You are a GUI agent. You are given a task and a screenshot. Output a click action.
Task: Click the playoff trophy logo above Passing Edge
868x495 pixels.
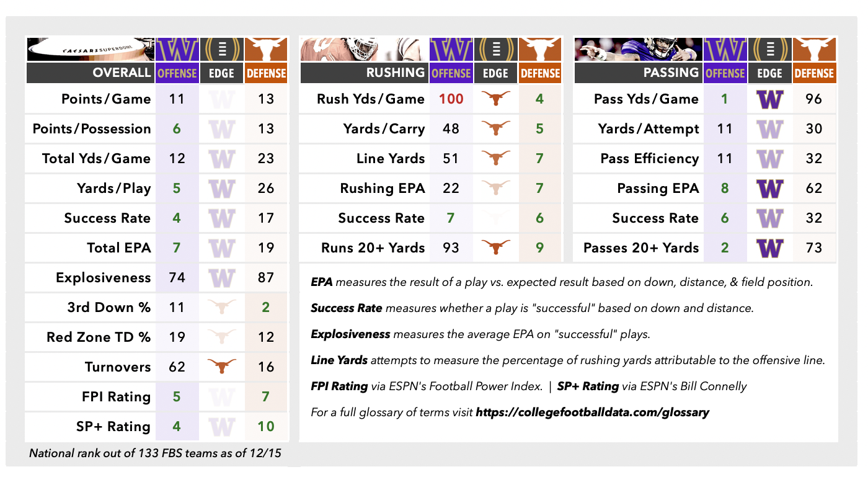point(769,49)
